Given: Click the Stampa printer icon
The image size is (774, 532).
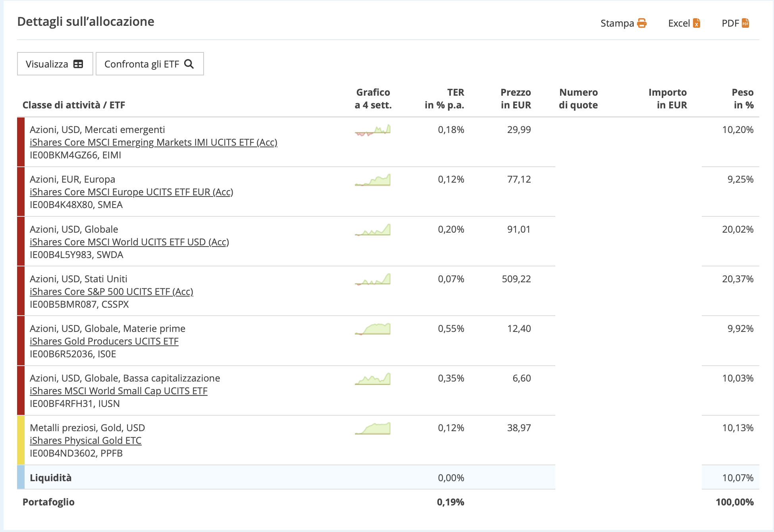Looking at the screenshot, I should (x=641, y=23).
